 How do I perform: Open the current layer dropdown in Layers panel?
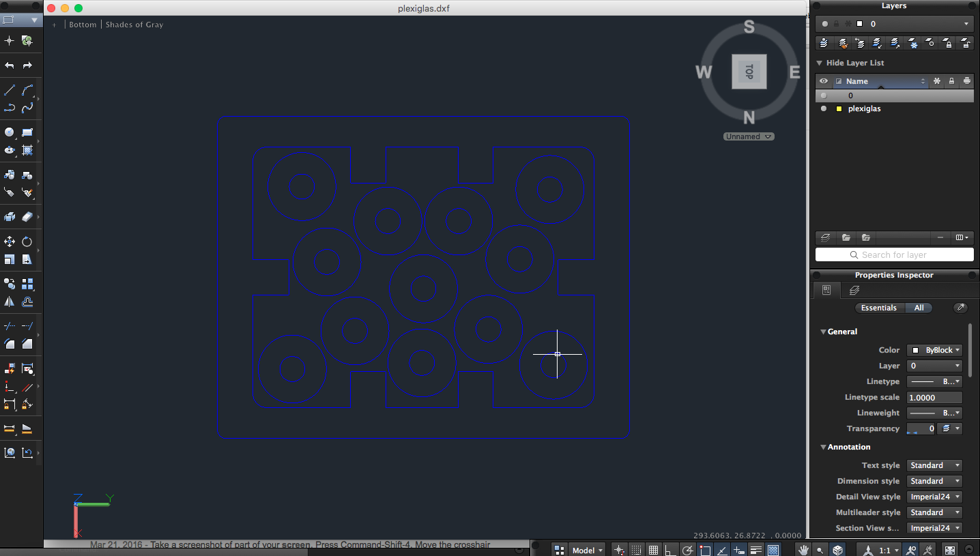895,24
